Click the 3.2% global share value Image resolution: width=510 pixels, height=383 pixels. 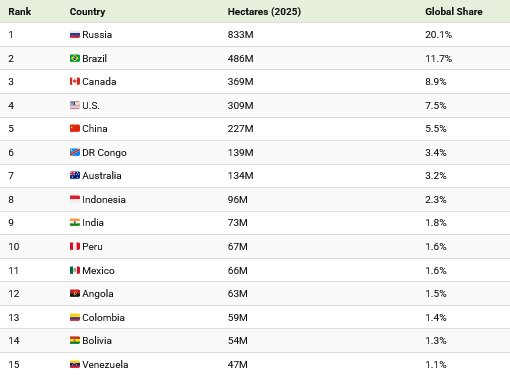click(x=436, y=176)
